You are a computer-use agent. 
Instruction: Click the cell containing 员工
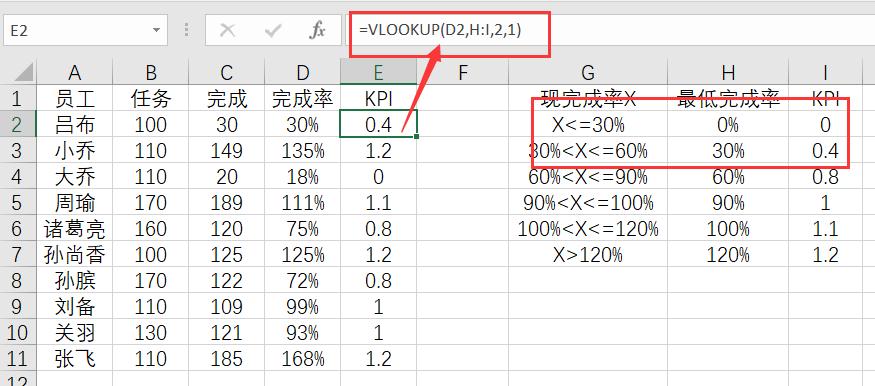[75, 98]
